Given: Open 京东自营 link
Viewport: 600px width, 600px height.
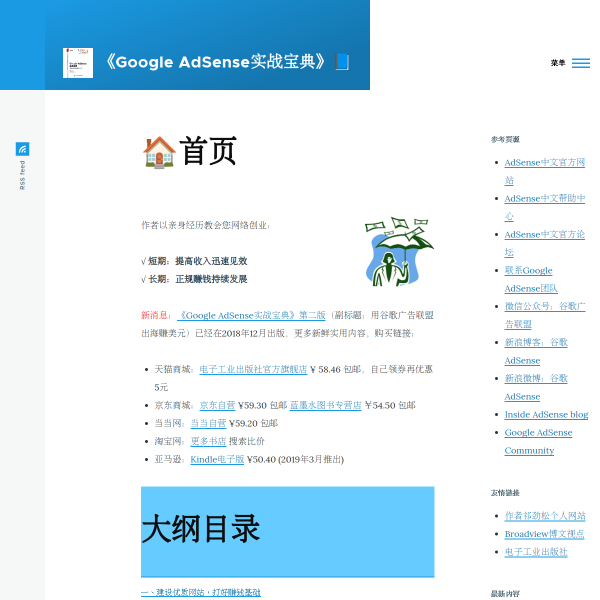Looking at the screenshot, I should click(217, 405).
